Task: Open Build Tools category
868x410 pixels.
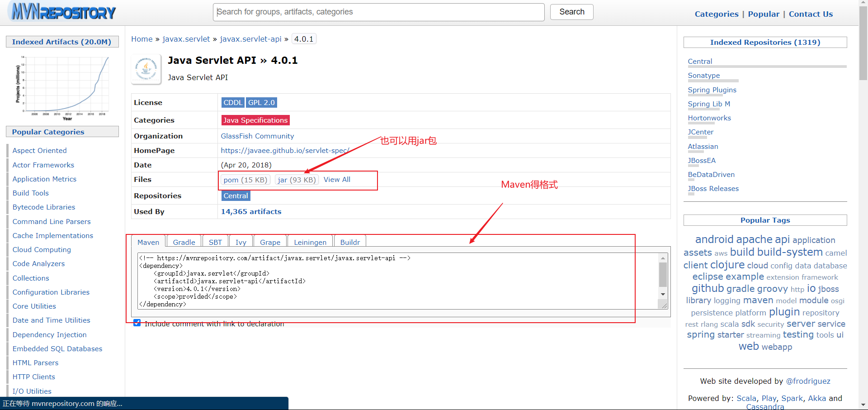Action: click(30, 193)
